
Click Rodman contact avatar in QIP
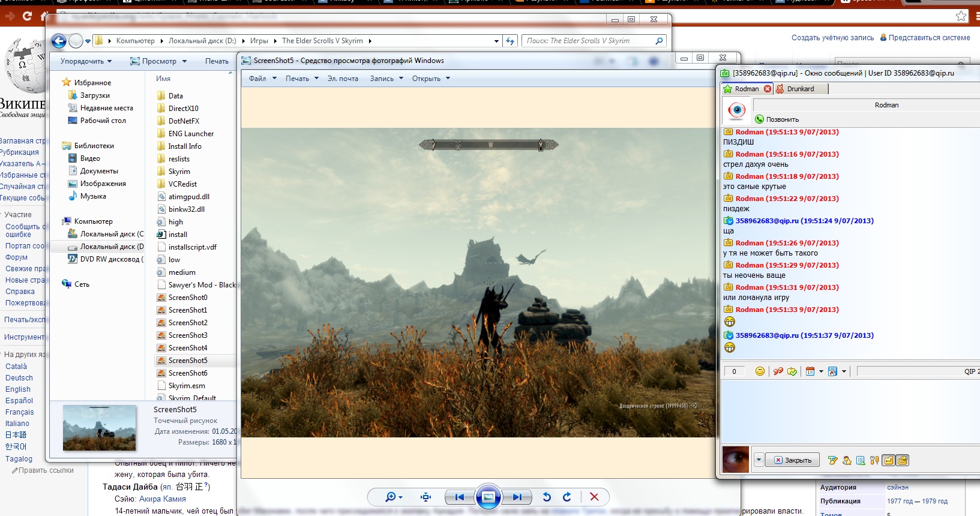tap(736, 111)
